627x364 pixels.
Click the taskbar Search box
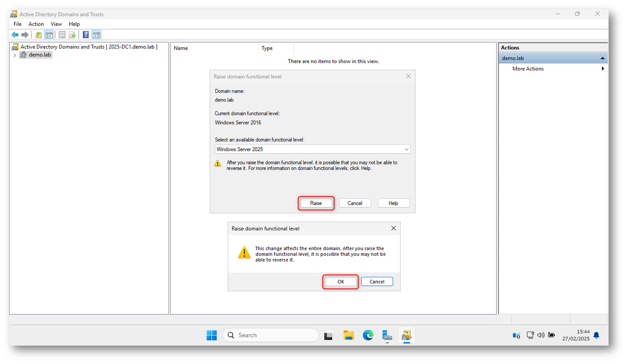pos(271,335)
